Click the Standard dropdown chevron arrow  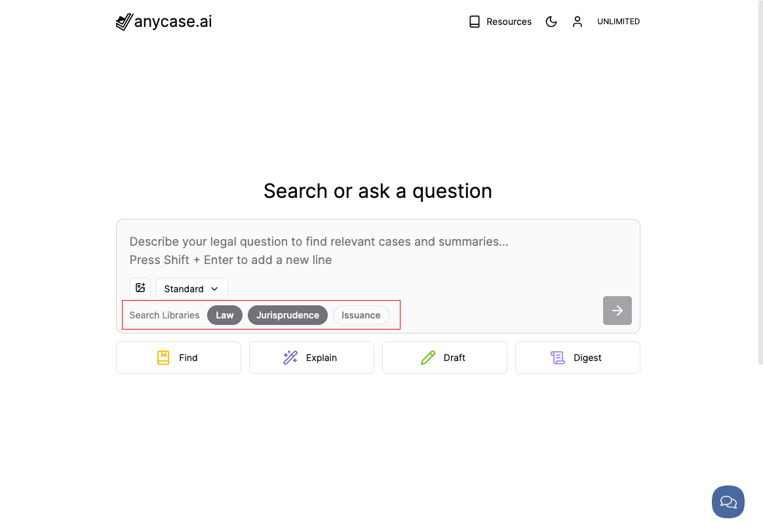click(x=214, y=289)
